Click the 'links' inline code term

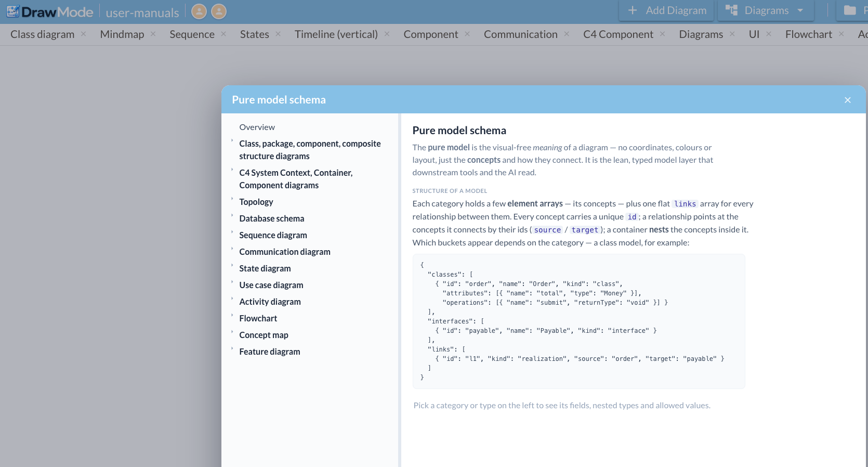tap(685, 204)
